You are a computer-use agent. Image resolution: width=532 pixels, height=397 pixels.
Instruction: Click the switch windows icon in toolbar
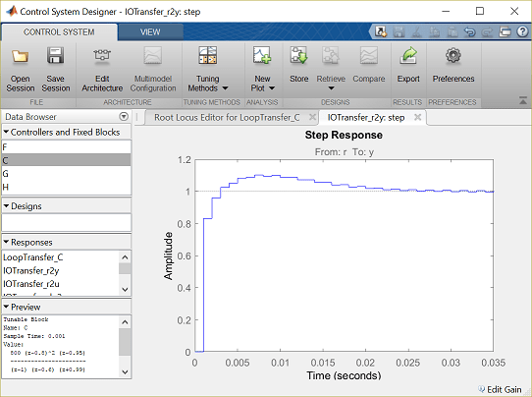tap(505, 31)
